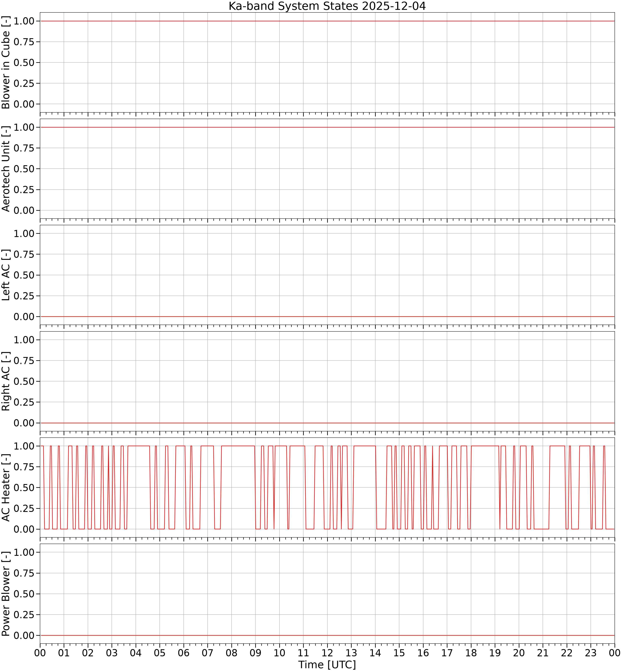This screenshot has height=672, width=622.
Task: Click the Left AC axis label
Action: click(6, 275)
